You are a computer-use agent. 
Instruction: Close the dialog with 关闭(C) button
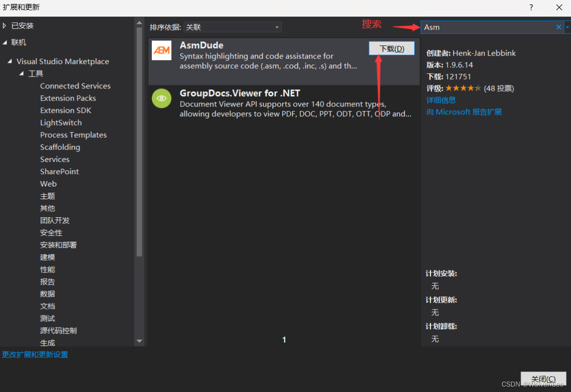click(543, 379)
